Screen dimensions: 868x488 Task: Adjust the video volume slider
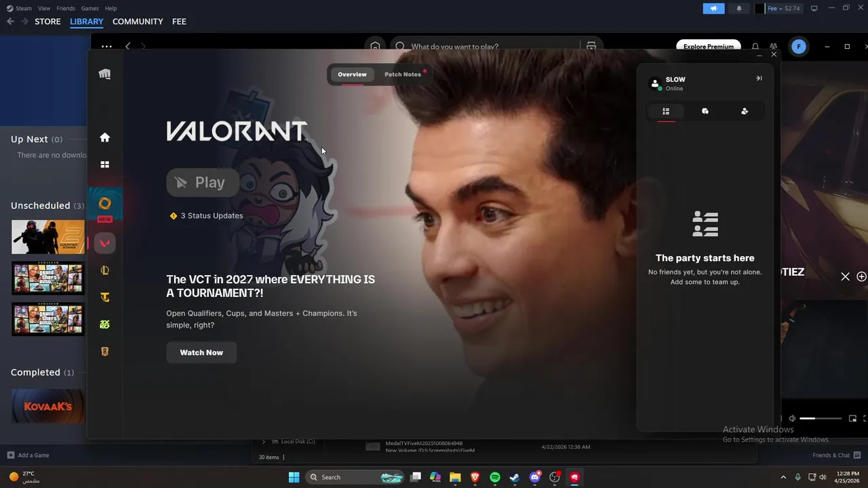click(x=821, y=419)
